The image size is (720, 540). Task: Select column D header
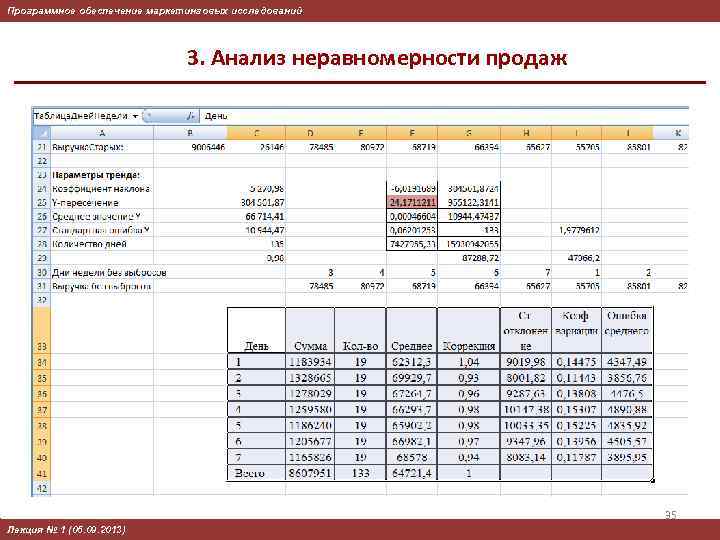coord(310,133)
